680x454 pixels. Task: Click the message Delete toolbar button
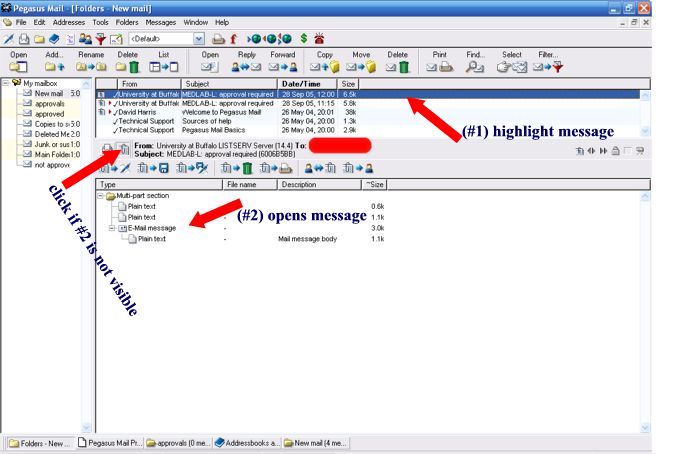pos(398,62)
